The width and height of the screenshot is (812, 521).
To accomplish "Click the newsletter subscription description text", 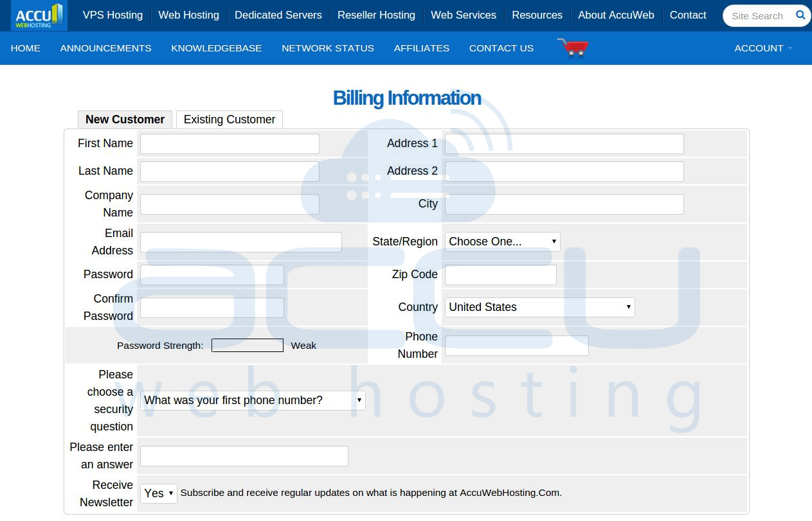I will tap(371, 493).
